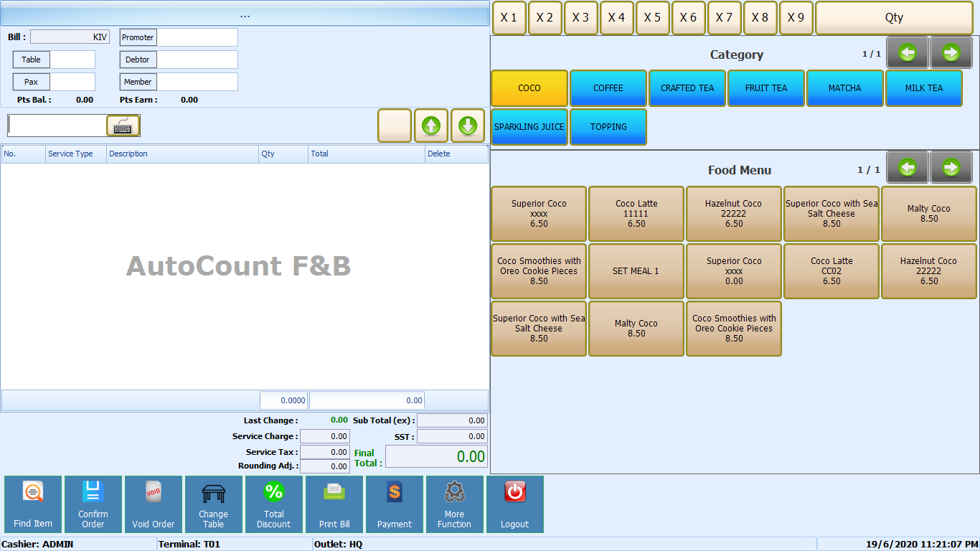This screenshot has width=980, height=551.
Task: Select the FRUIT TEA category
Action: (766, 88)
